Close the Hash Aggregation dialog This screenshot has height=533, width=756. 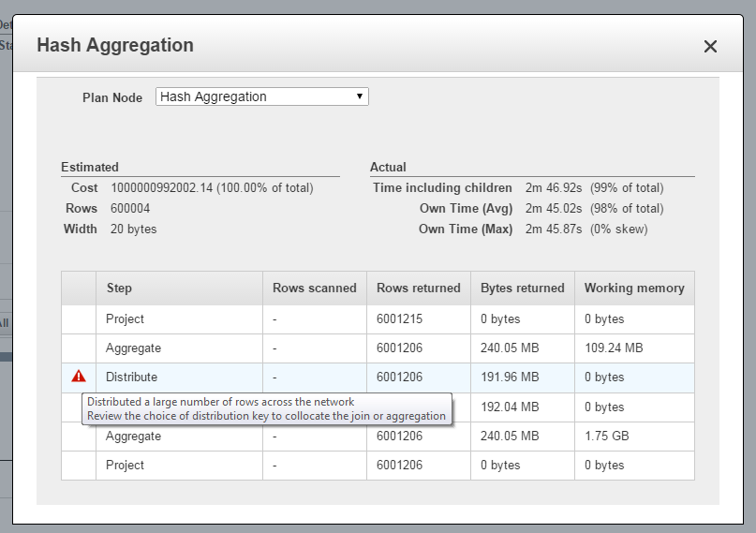click(x=710, y=47)
